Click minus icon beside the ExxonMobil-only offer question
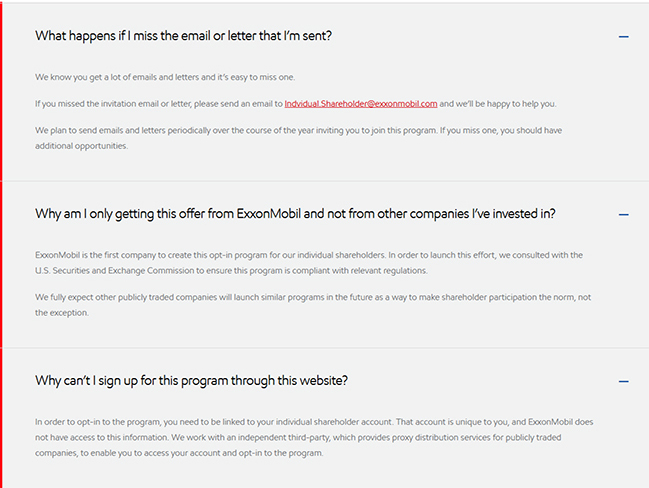Viewport: 649px width, 488px height. coord(624,214)
